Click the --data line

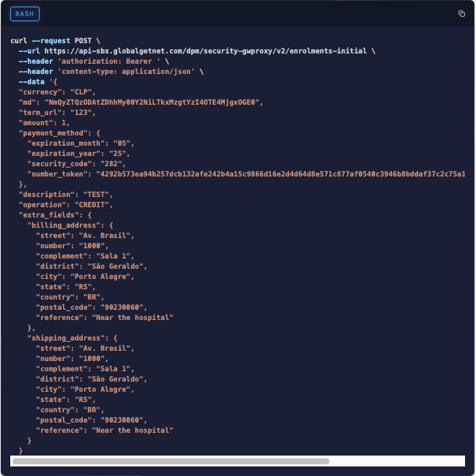point(38,82)
